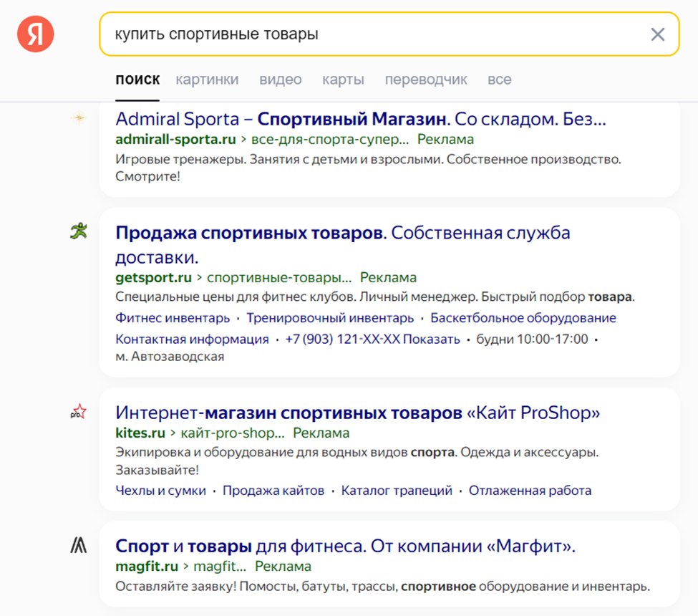Open Продажа спортивных товаров result title
698x616 pixels.
tap(343, 244)
